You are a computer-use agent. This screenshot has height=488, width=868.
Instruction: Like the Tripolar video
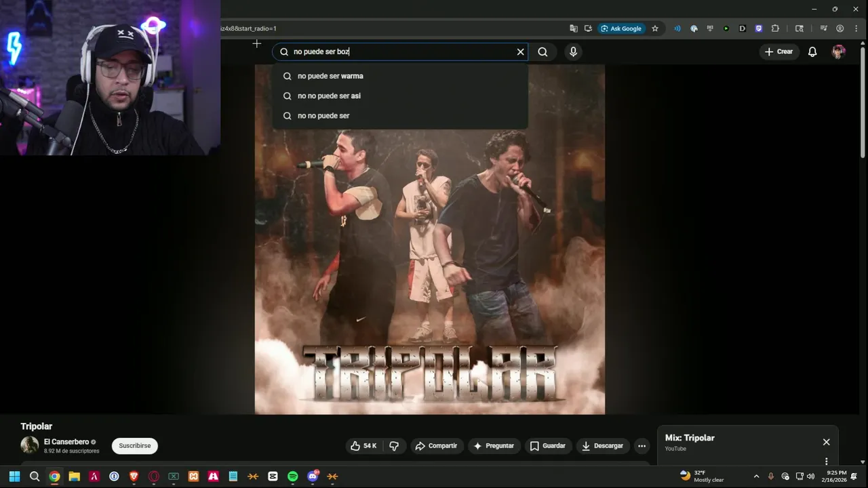point(363,446)
